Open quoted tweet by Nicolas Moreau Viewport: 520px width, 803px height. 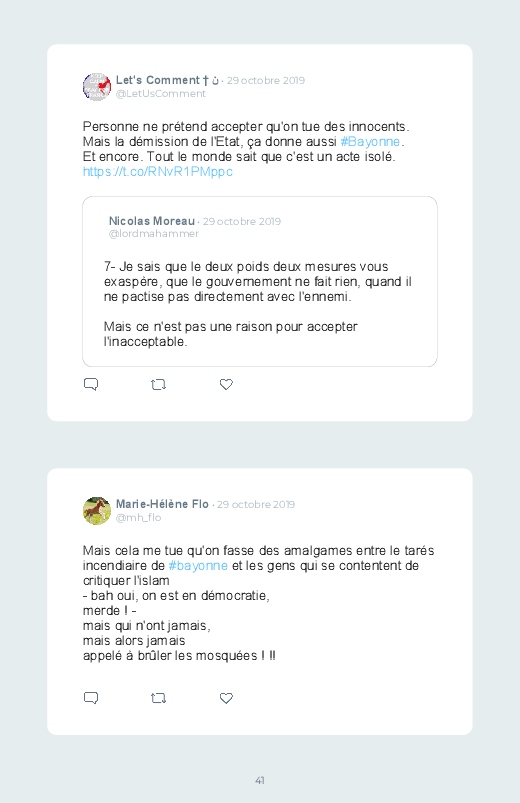[260, 281]
